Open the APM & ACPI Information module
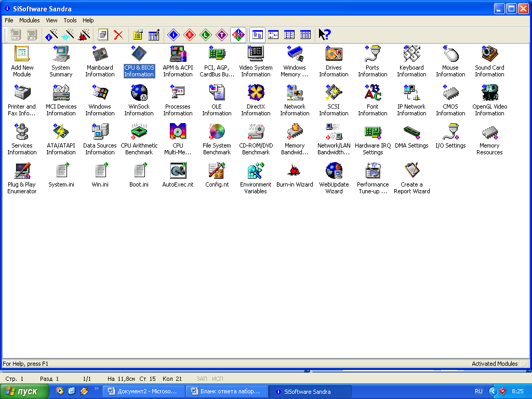 178,61
